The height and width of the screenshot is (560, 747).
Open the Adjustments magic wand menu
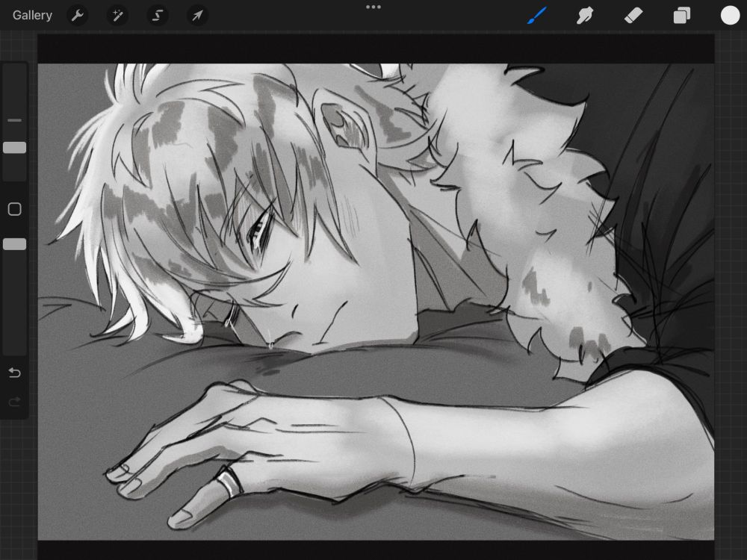(x=117, y=16)
